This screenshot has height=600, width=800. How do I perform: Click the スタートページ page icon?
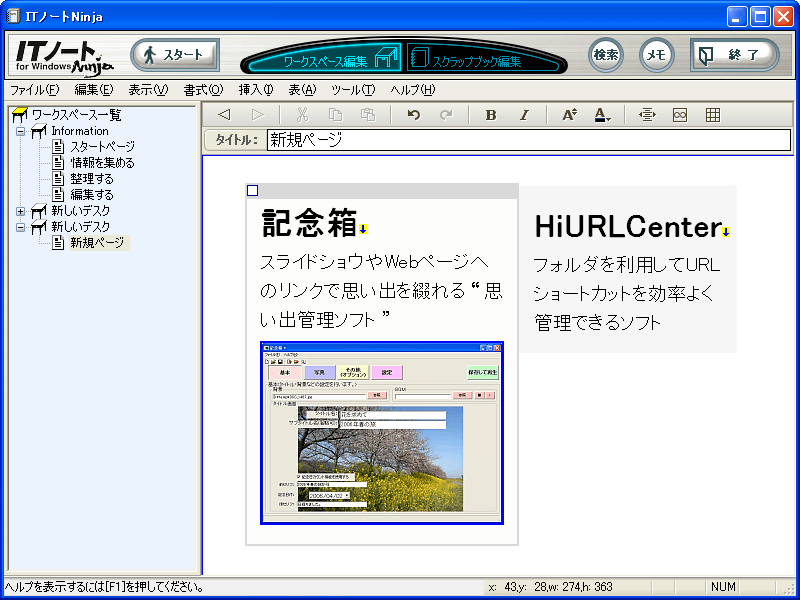point(58,147)
